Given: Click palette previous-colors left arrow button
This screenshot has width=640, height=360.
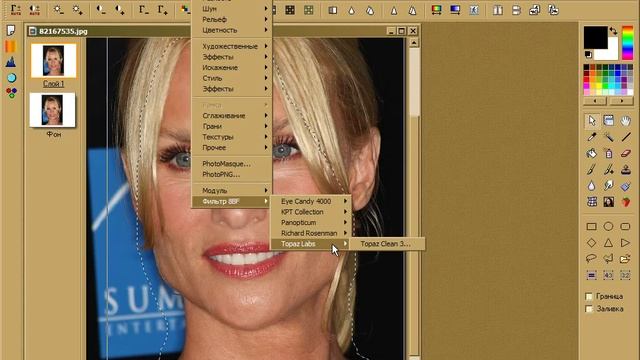Looking at the screenshot, I should pos(595,101).
